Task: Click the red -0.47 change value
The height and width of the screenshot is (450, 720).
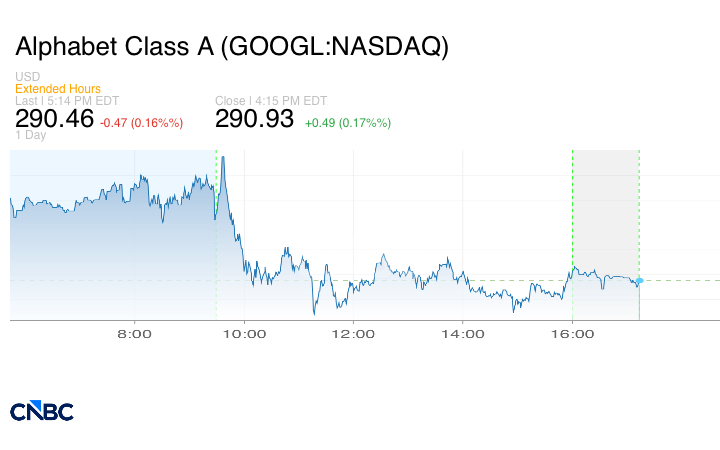Action: (x=141, y=123)
